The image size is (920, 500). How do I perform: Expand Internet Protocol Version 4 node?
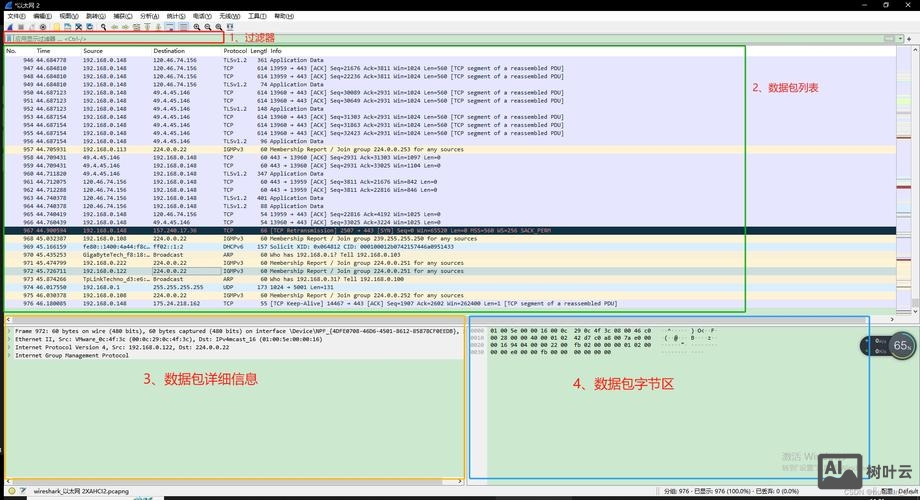(x=9, y=347)
